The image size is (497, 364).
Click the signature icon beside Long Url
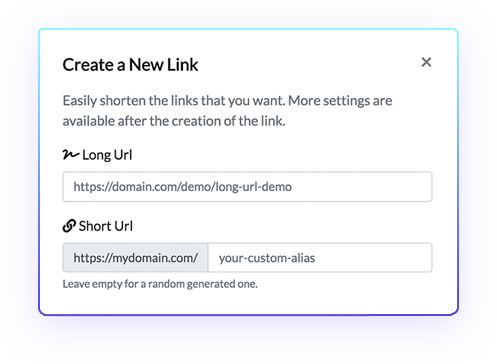[x=71, y=154]
